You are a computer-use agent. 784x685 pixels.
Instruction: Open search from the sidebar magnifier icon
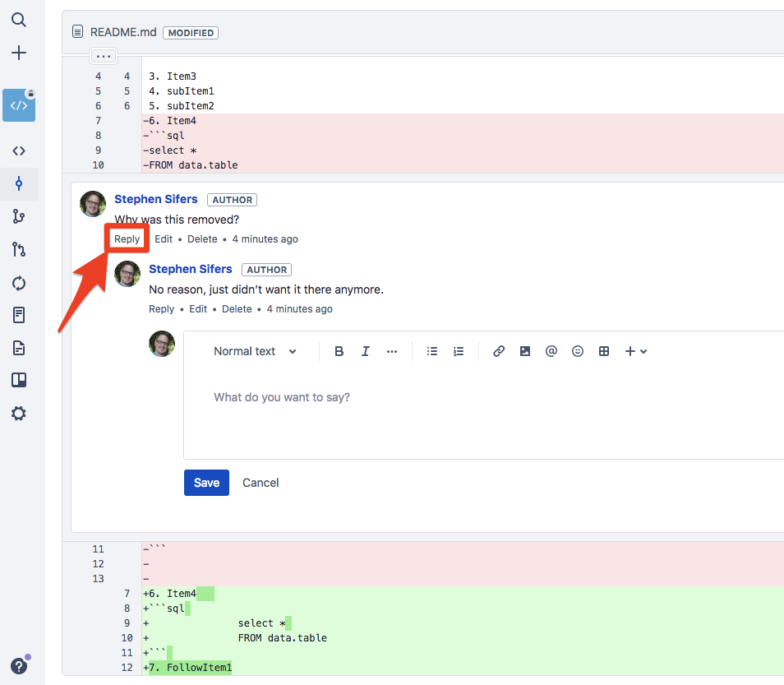pyautogui.click(x=19, y=20)
